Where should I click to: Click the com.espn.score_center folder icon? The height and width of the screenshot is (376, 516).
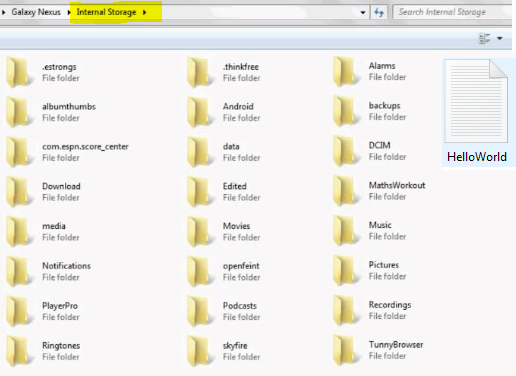(20, 152)
